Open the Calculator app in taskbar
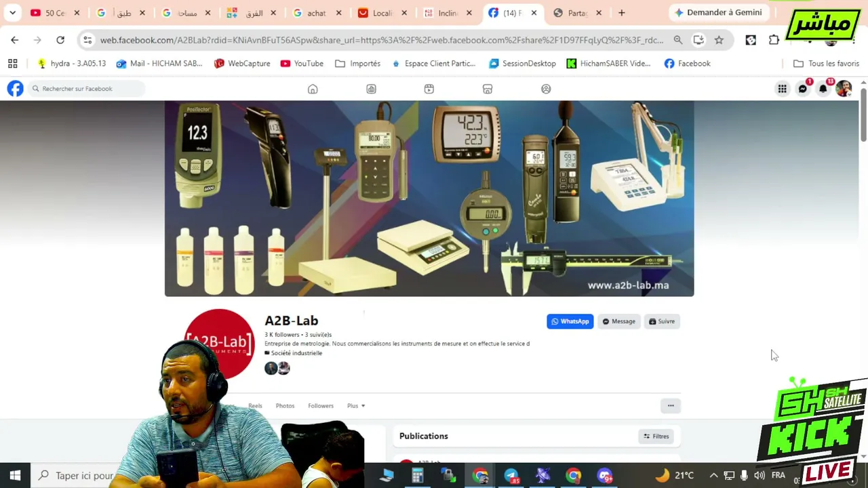Screen dimensions: 868x488 coord(417,476)
